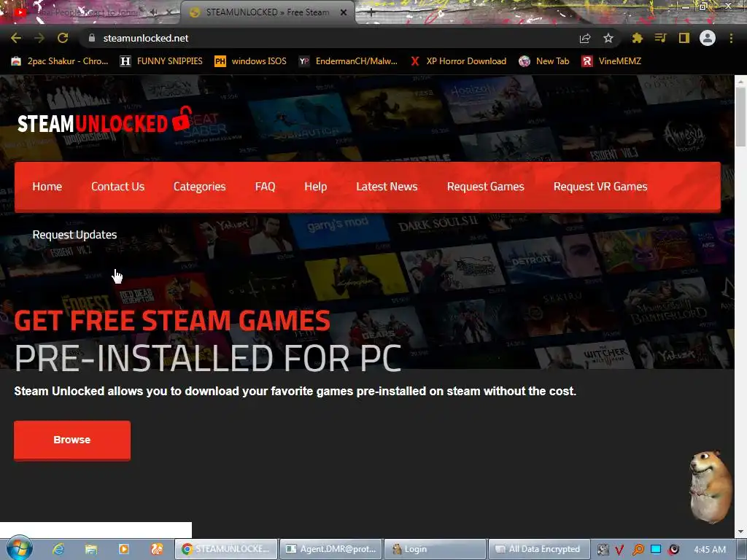Reload the steamunlocked.net page
The width and height of the screenshot is (747, 560).
(x=63, y=38)
